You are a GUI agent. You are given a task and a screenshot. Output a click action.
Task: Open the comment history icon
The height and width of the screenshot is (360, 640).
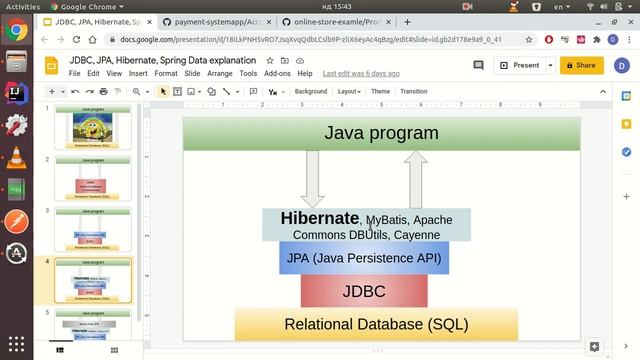[478, 65]
